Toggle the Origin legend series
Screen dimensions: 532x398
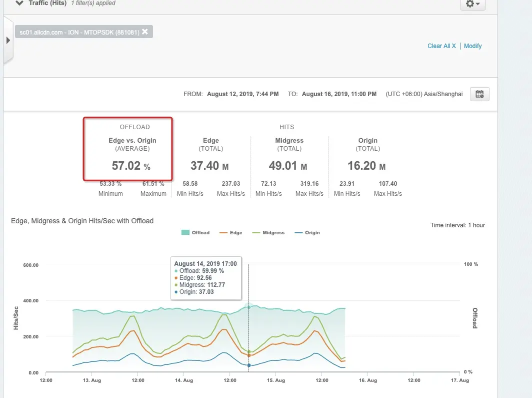tap(307, 233)
